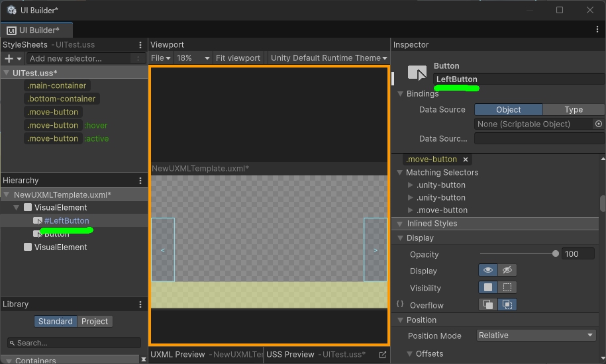Open the Unity Default Runtime Theme dropdown
This screenshot has width=606, height=364.
tap(329, 58)
